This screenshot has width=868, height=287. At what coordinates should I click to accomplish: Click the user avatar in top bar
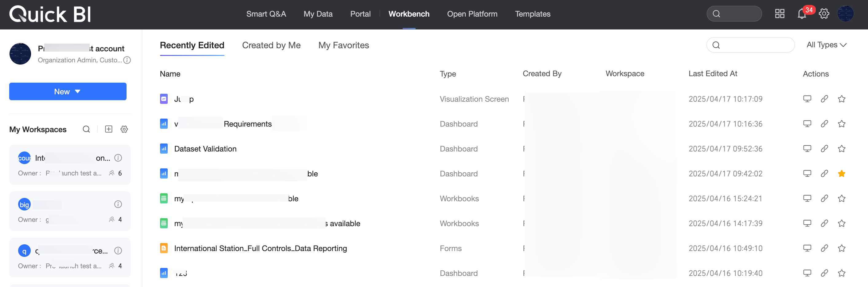pos(845,14)
